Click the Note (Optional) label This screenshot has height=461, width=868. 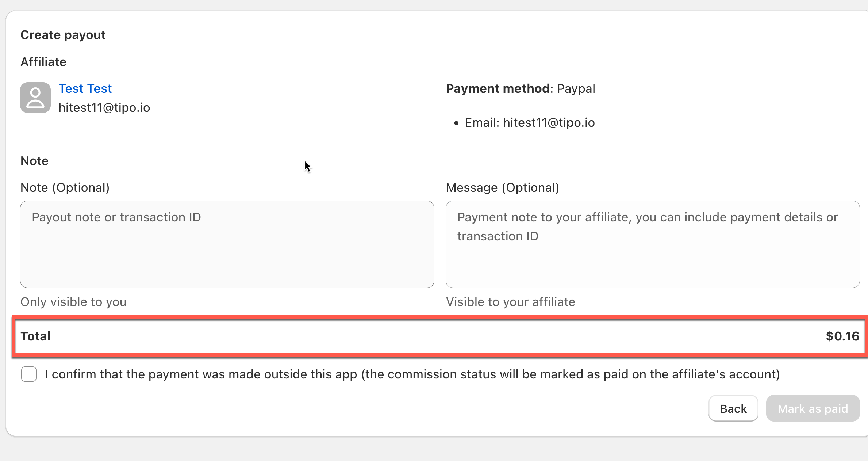[65, 188]
